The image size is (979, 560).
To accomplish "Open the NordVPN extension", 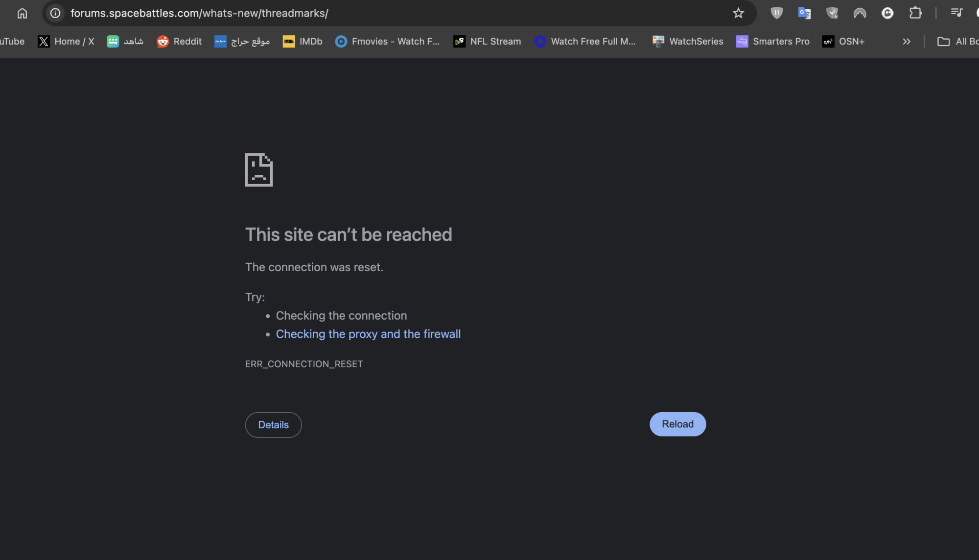I will tap(860, 13).
